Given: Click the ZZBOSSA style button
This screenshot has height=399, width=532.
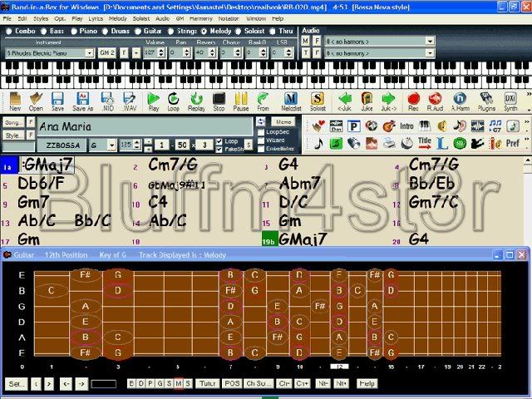Looking at the screenshot, I should [x=63, y=145].
